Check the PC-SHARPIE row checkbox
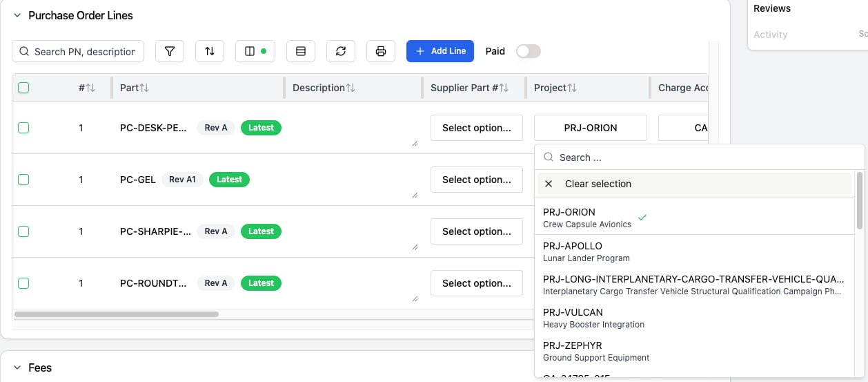This screenshot has width=868, height=382. 23,231
